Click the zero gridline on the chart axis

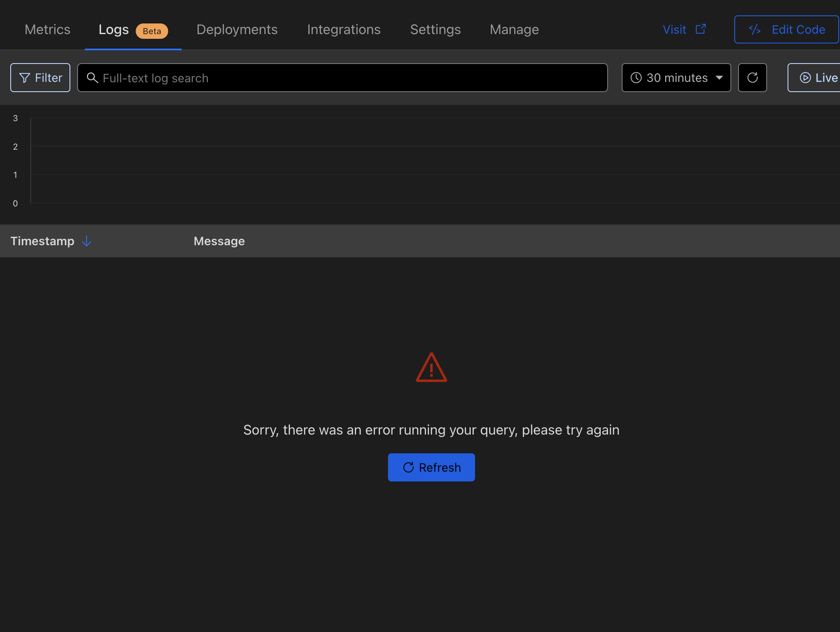point(15,203)
